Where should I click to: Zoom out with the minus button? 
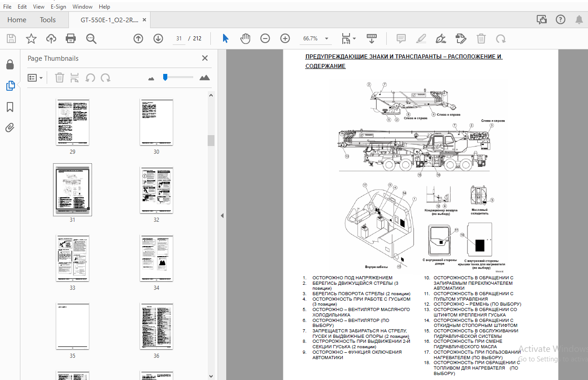pyautogui.click(x=265, y=39)
